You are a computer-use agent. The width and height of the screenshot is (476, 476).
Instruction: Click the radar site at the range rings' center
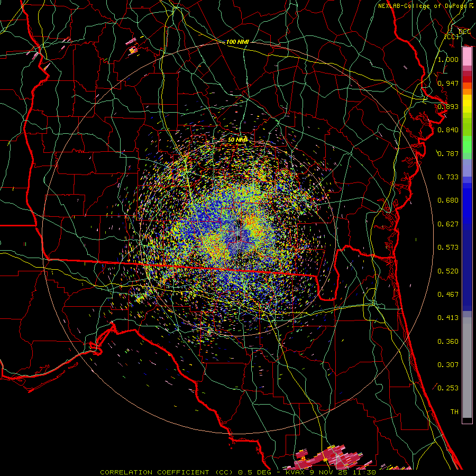click(x=237, y=237)
